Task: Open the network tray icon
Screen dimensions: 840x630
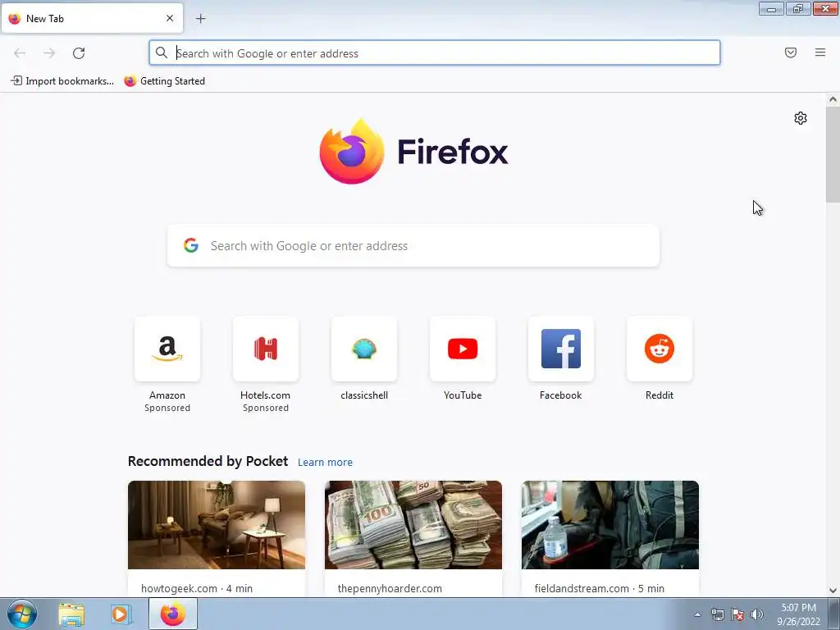Action: [x=717, y=614]
